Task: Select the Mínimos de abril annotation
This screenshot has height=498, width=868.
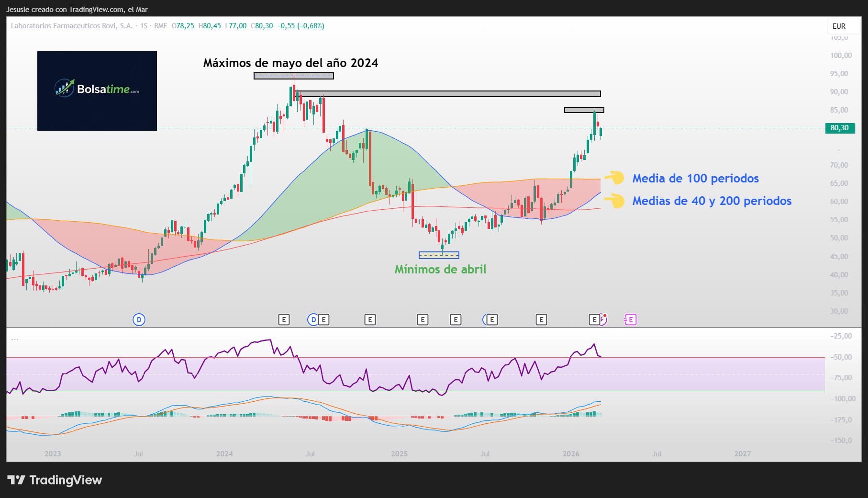Action: pos(440,269)
